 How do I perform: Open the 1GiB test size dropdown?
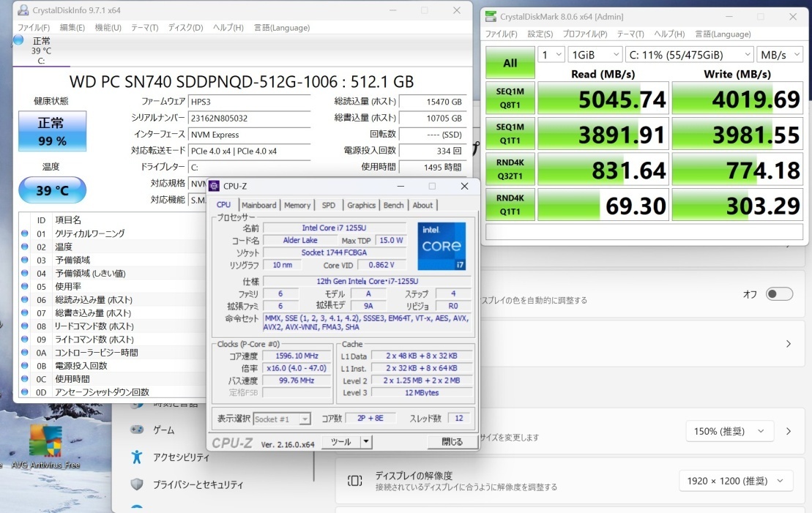595,55
